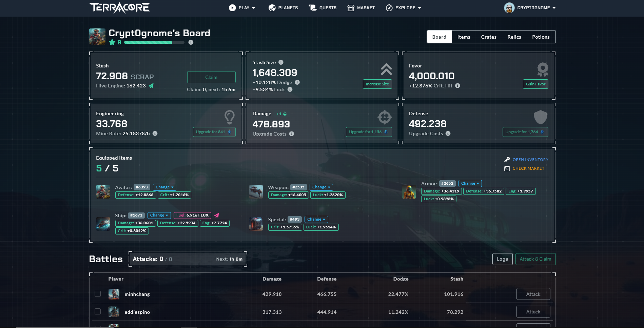Click the Crit. Hit info icon
Viewport: 644px width, 328px height.
457,86
